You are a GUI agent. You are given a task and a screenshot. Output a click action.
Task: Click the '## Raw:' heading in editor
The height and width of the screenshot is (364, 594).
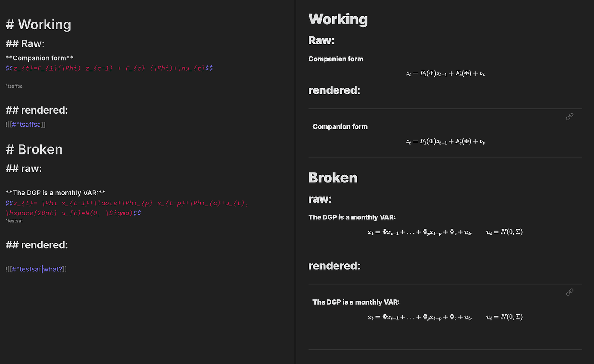pos(25,43)
